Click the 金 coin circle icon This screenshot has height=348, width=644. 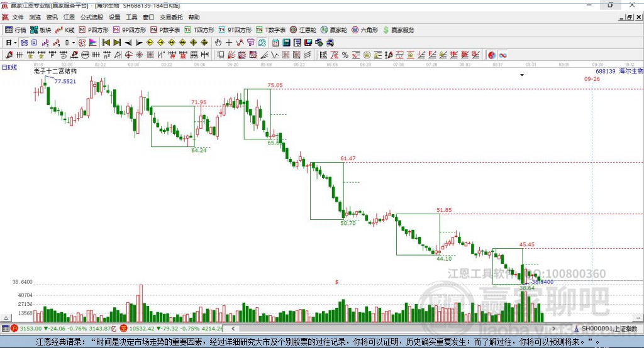point(367,55)
